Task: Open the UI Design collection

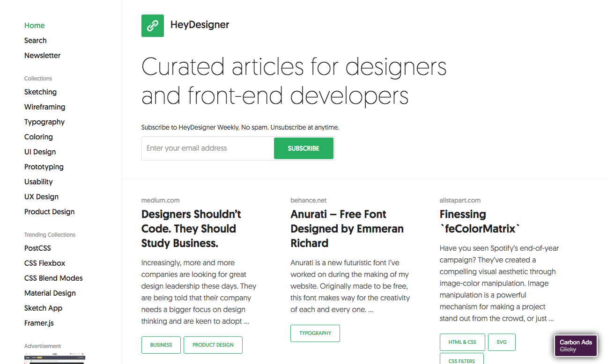Action: (39, 152)
